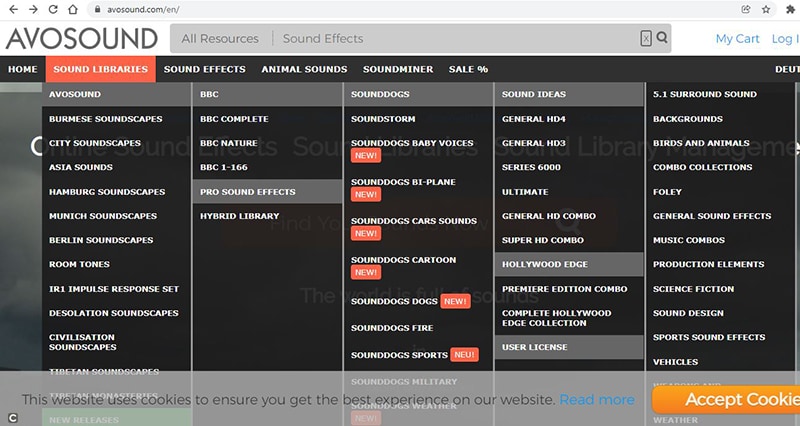Click the cookie C badge icon
Image resolution: width=800 pixels, height=426 pixels.
pyautogui.click(x=13, y=418)
